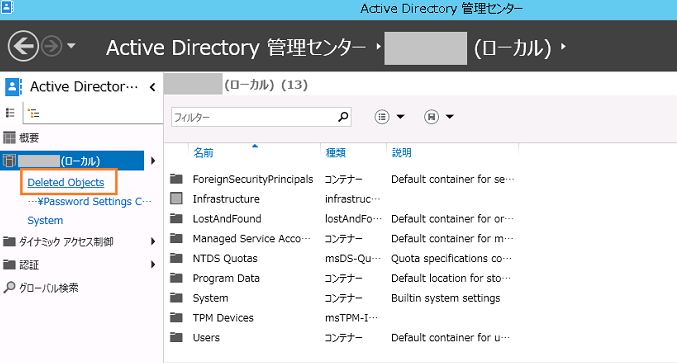Click the Builtin system settings description
Screen dimensions: 677x363
(446, 298)
